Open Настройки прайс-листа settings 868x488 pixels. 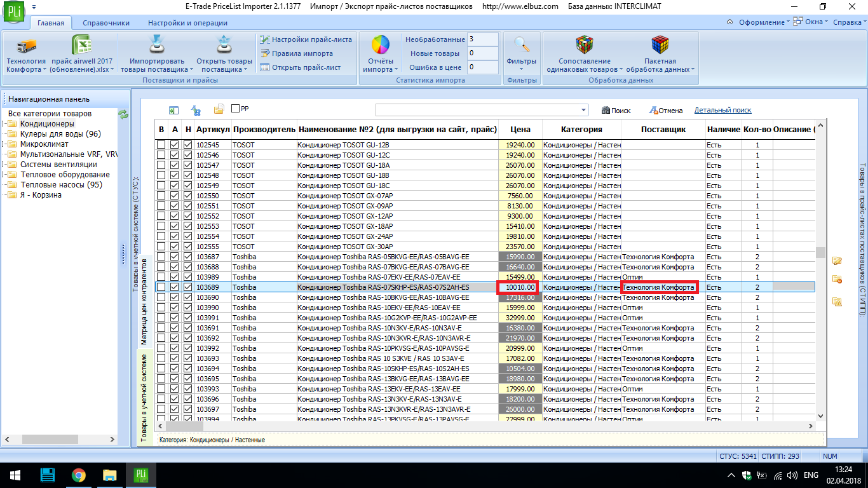[x=306, y=39]
